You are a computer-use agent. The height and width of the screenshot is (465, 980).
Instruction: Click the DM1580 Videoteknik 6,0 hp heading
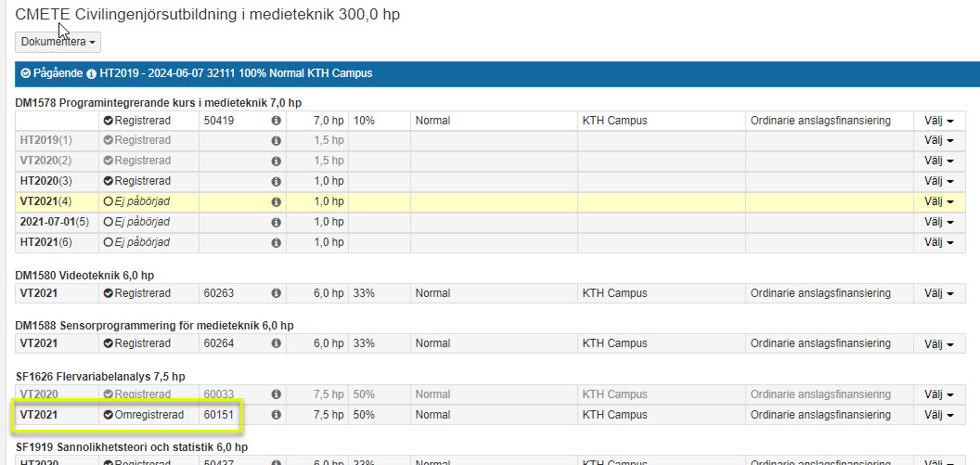click(x=84, y=276)
